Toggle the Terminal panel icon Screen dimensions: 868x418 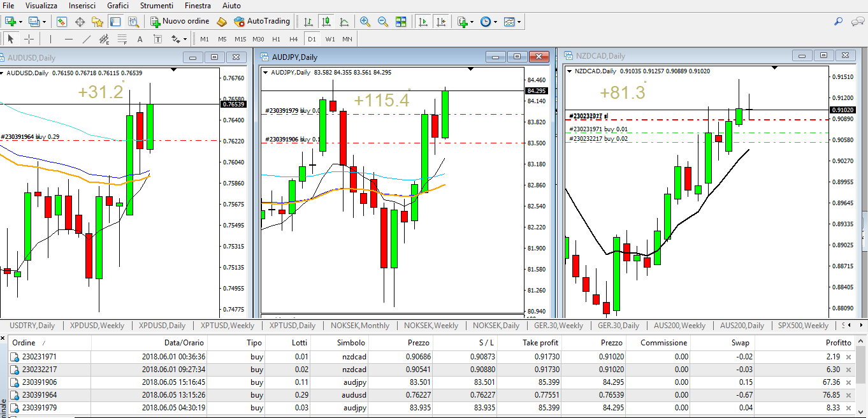coord(115,22)
